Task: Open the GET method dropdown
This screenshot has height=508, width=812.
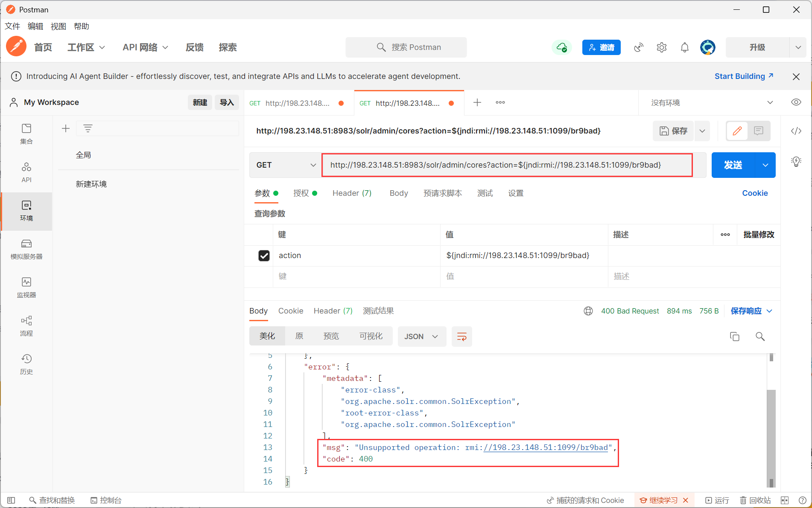Action: (x=286, y=165)
